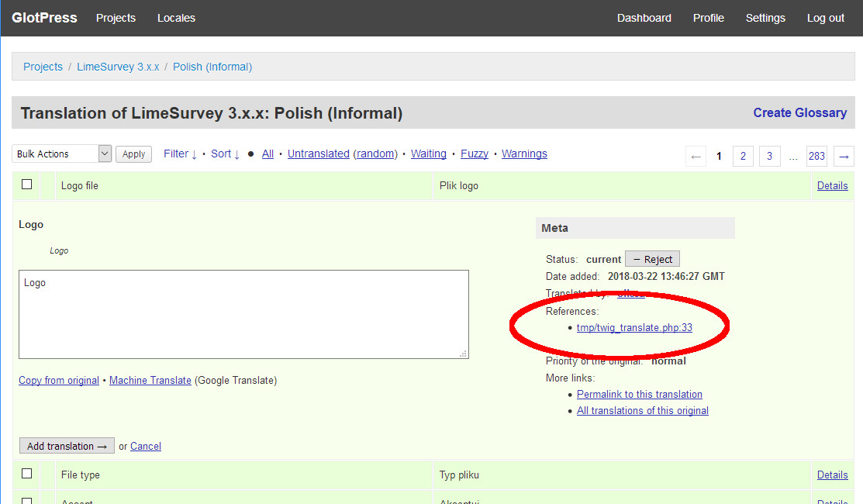Open the Dashboard menu item
This screenshot has height=504, width=863.
point(644,18)
